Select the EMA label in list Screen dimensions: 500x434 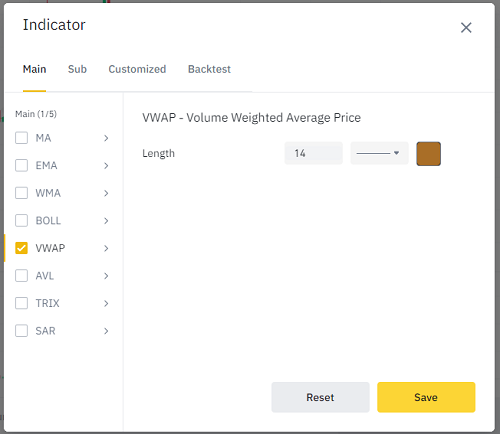tap(46, 166)
